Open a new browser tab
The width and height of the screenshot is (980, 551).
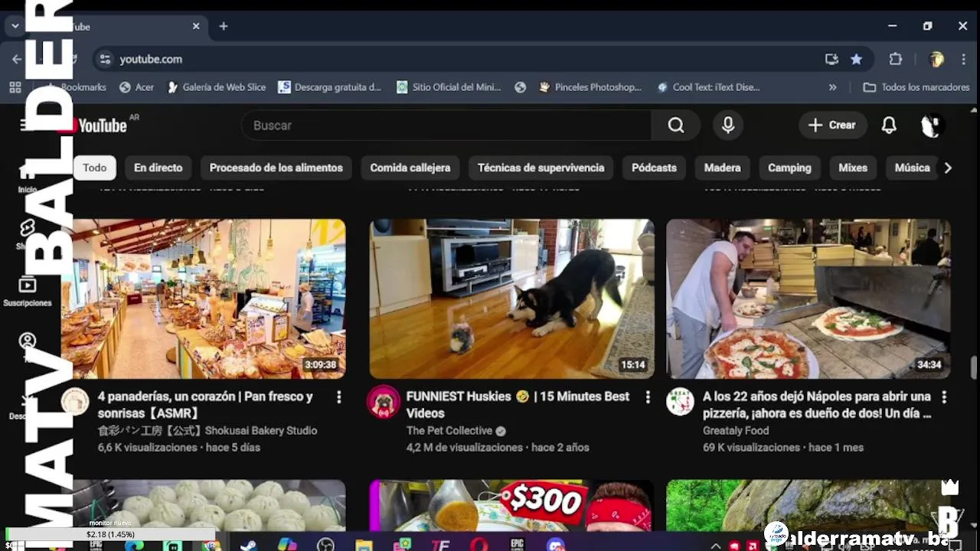click(x=224, y=26)
